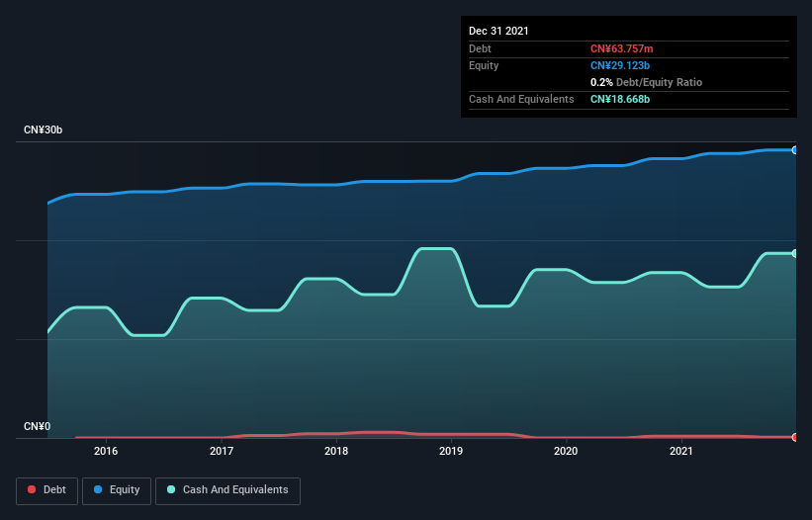Click the blue Equity legend dot

pos(98,489)
